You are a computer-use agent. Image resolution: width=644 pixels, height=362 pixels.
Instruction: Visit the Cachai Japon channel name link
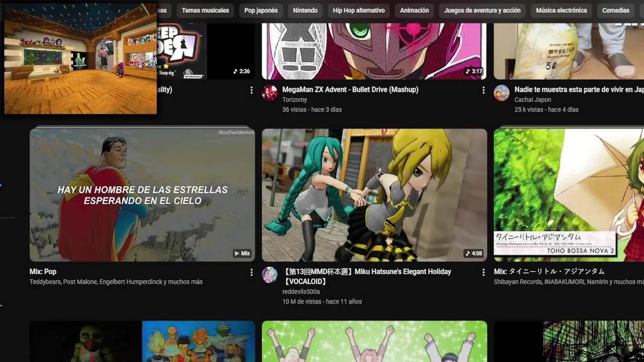[533, 100]
